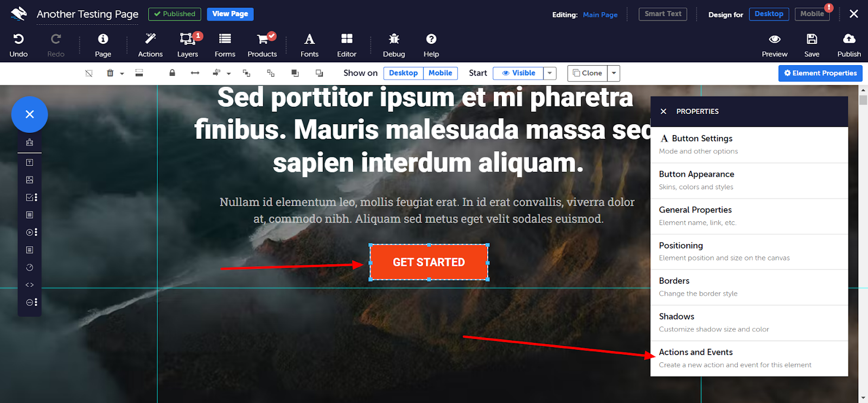
Task: Open dropdown next to trash icon
Action: point(122,74)
